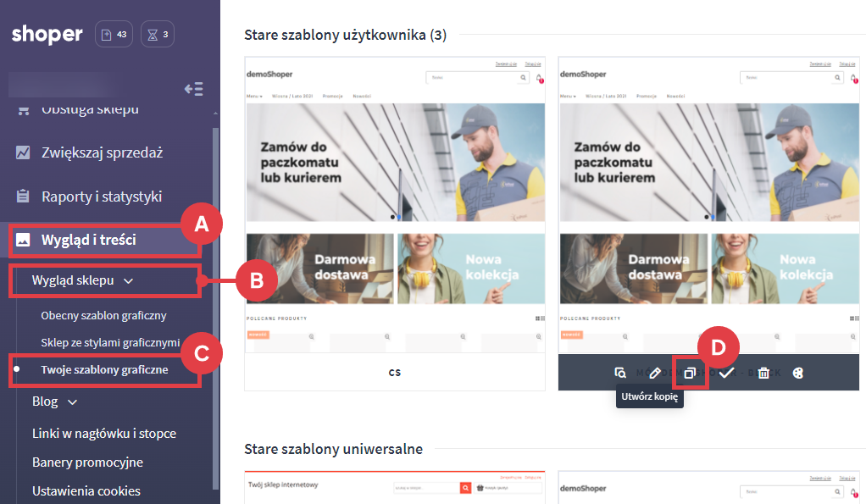Click the pencil edit icon on template toolbar
Viewport: 866px width, 504px height.
click(654, 374)
